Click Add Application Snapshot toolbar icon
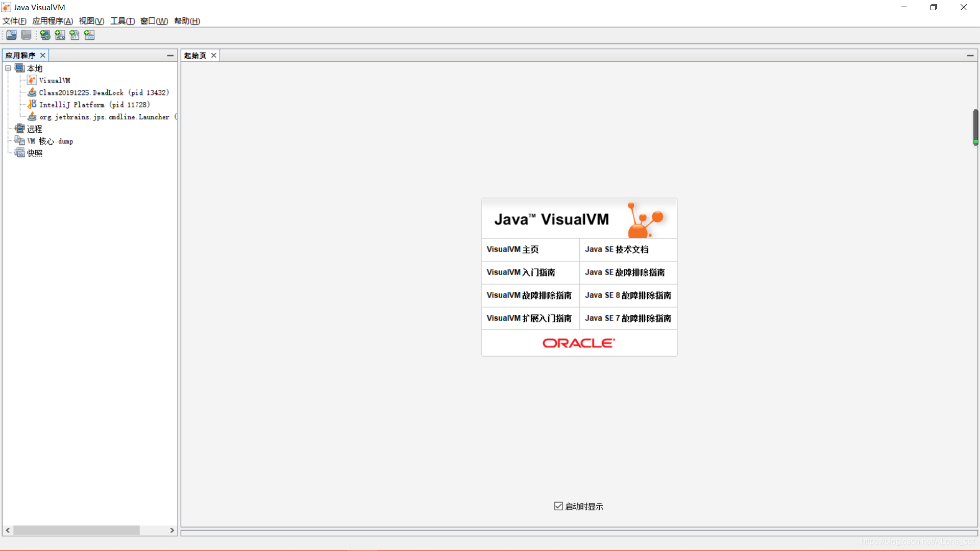980x551 pixels. pos(89,35)
